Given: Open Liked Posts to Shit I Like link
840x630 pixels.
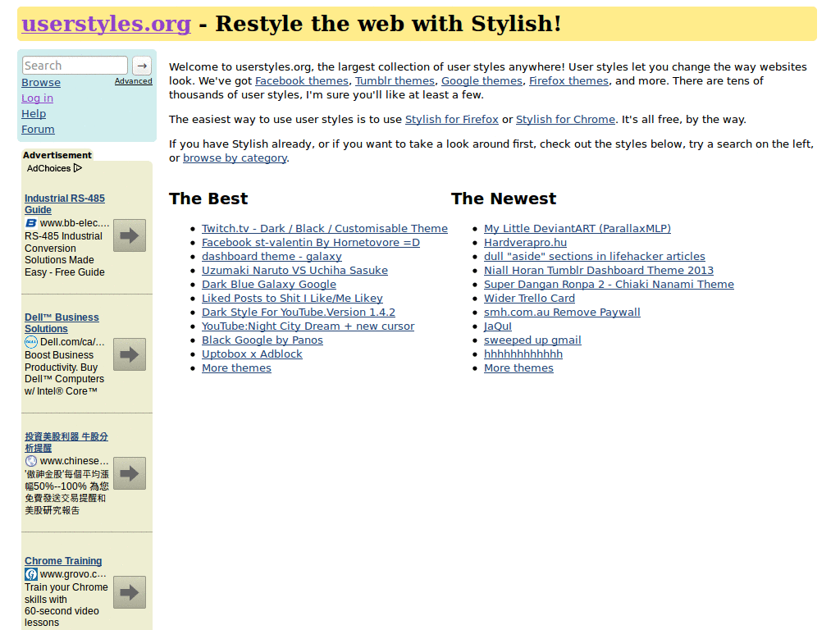Looking at the screenshot, I should pyautogui.click(x=292, y=299).
